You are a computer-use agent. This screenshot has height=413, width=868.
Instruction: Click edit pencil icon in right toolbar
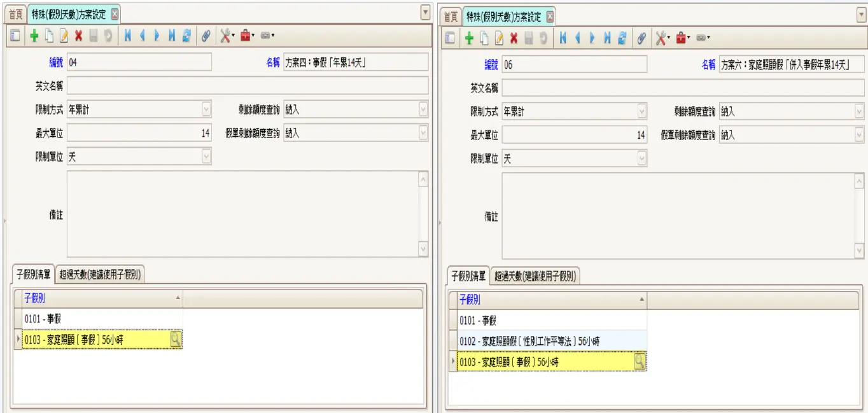click(500, 38)
